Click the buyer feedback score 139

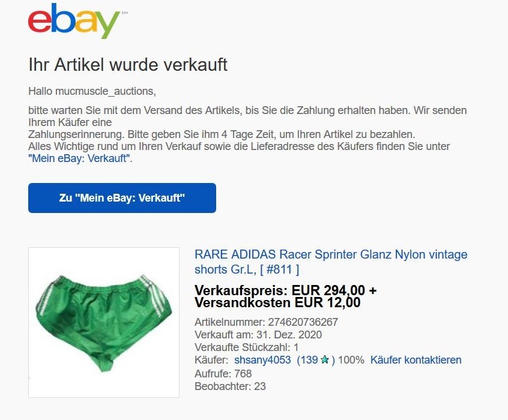pyautogui.click(x=307, y=360)
